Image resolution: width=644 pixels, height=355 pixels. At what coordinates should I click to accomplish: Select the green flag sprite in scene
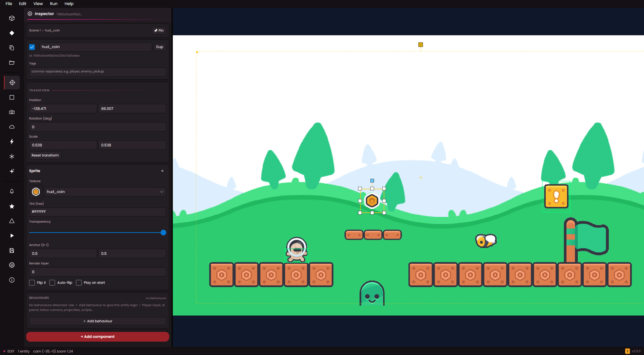(x=586, y=240)
